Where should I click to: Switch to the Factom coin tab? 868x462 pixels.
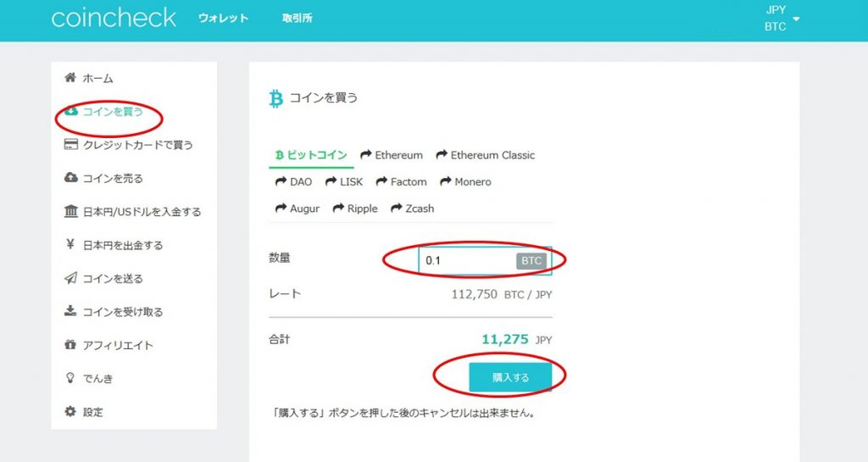401,181
